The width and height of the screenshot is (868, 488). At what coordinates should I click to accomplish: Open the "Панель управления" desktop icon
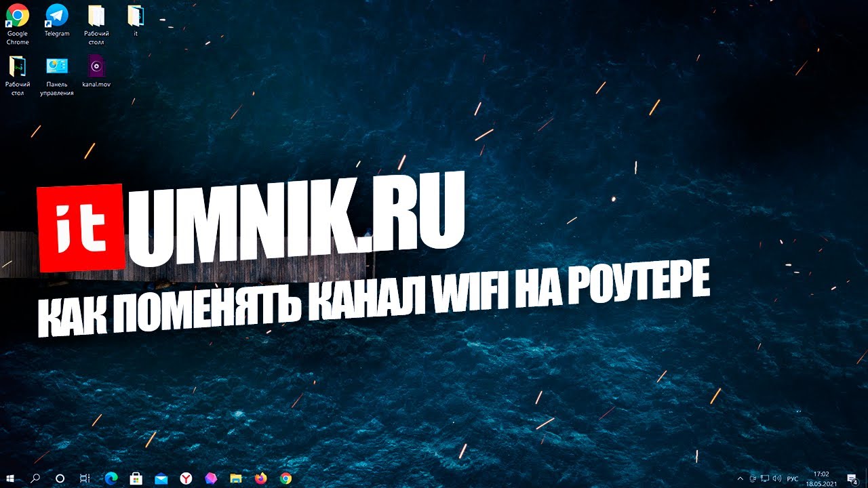(57, 76)
